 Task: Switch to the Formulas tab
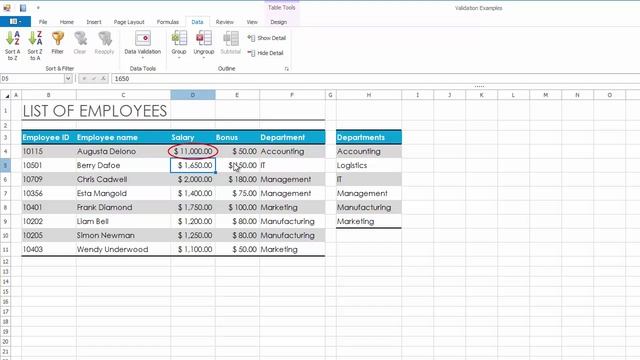pyautogui.click(x=168, y=22)
